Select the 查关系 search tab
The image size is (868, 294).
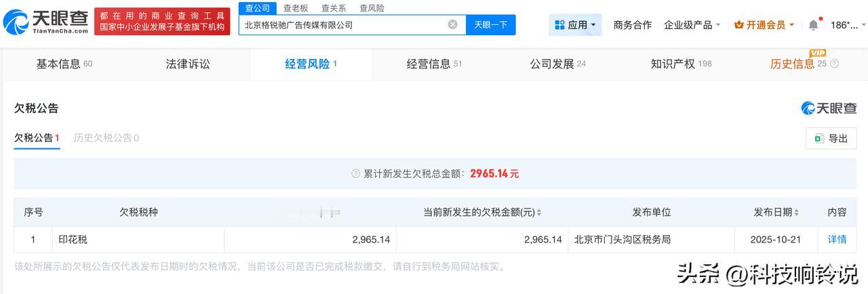click(334, 8)
